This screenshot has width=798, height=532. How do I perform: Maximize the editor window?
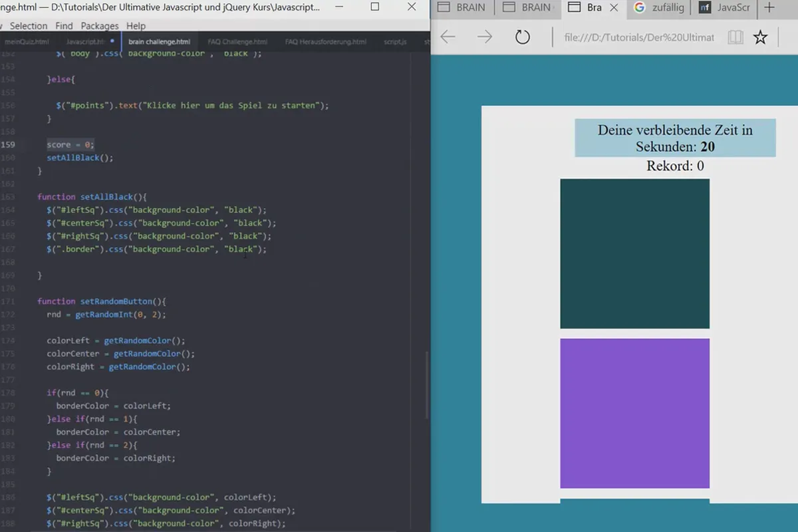click(x=375, y=7)
